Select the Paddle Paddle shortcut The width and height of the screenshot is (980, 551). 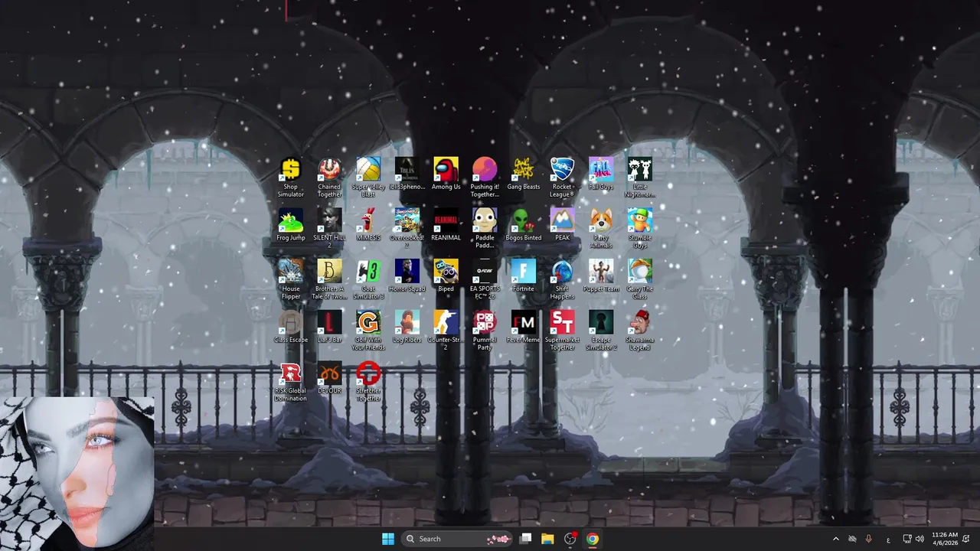485,229
